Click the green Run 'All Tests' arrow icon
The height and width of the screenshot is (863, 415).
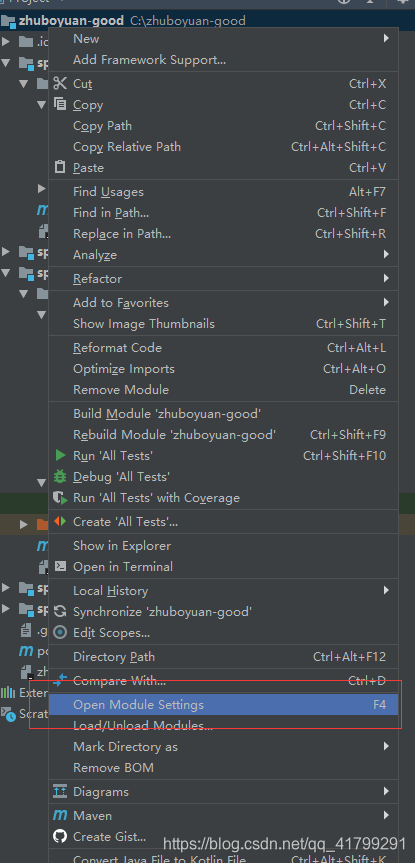pos(61,455)
